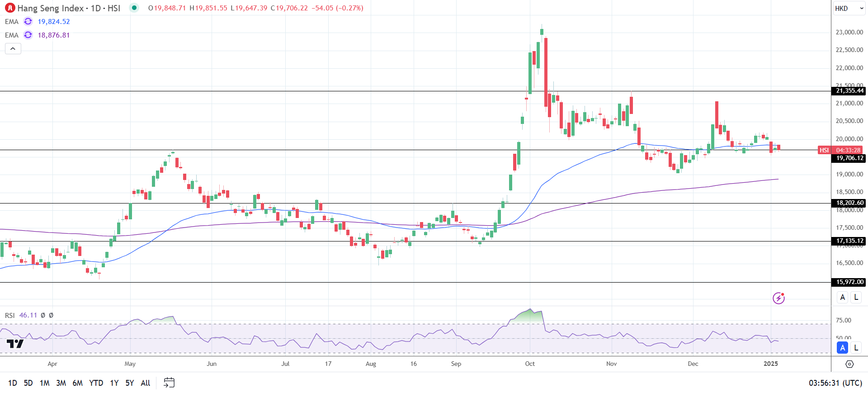The height and width of the screenshot is (393, 868).
Task: Click the high value H19,851.55
Action: coord(208,8)
